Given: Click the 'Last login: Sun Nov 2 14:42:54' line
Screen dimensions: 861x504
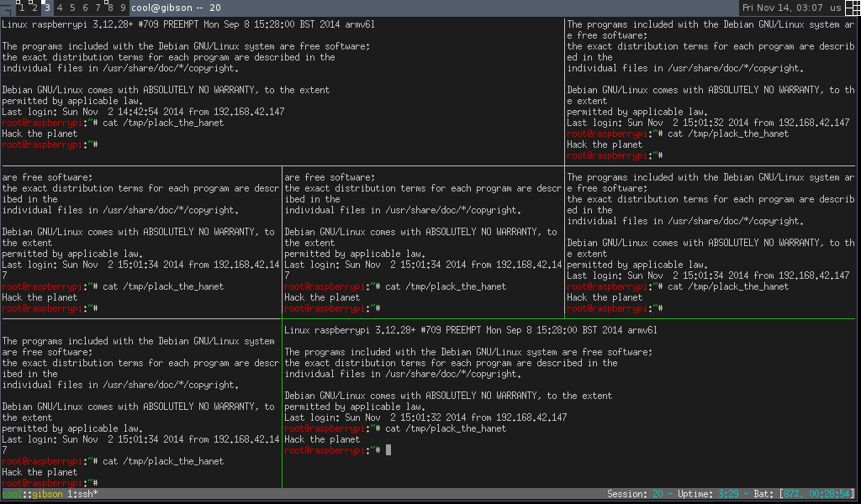Looking at the screenshot, I should 143,112.
